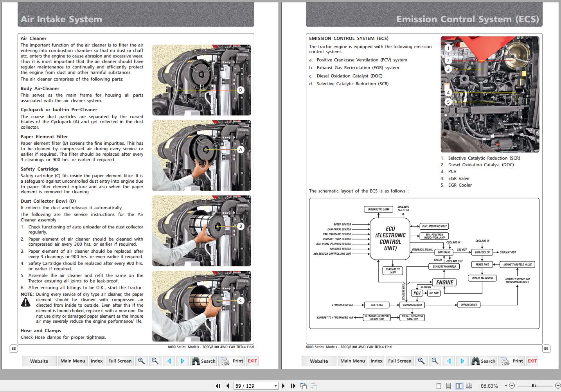
Task: Click red EXIT button on page 88
Action: pyautogui.click(x=252, y=361)
